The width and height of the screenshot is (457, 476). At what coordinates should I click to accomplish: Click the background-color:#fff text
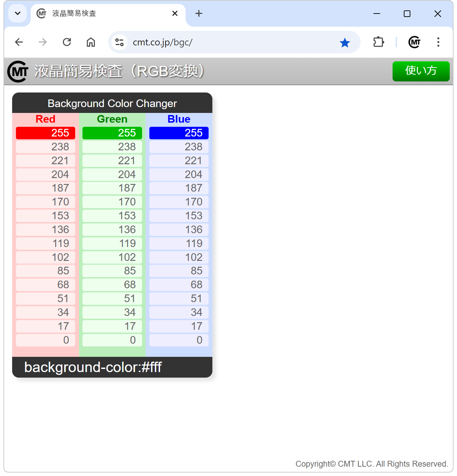coord(93,367)
